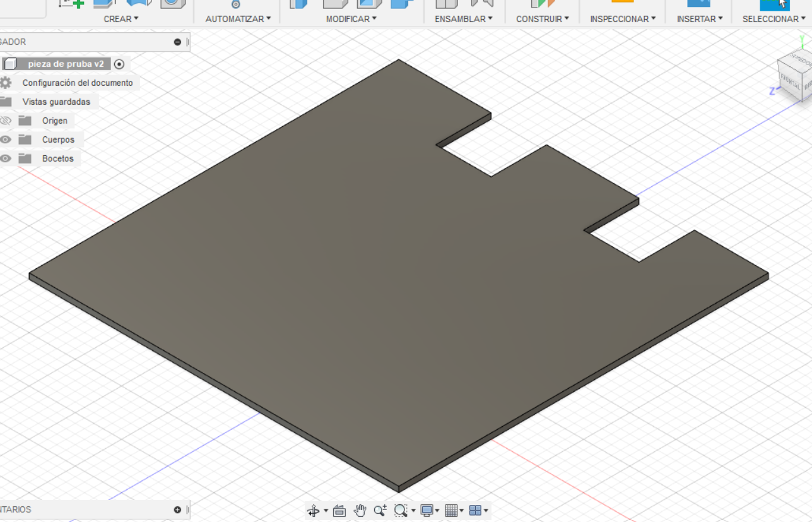
Task: Click the gear icon for Configuración del documento
Action: coord(6,83)
